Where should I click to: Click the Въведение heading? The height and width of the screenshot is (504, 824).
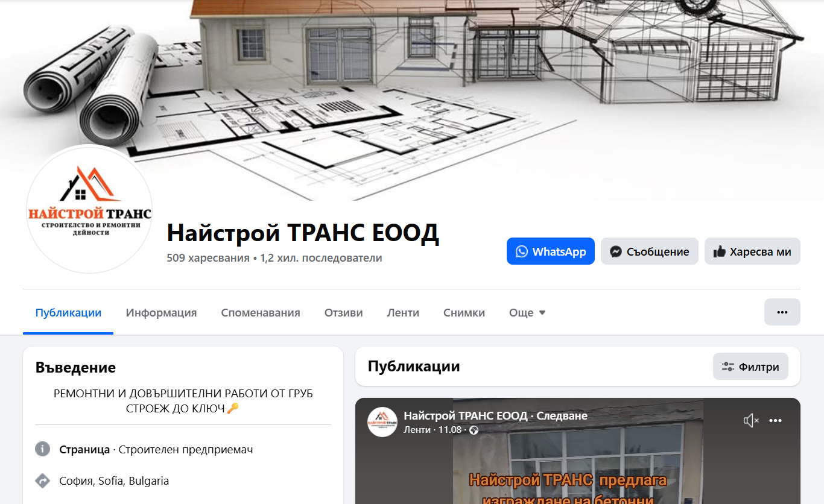click(75, 367)
